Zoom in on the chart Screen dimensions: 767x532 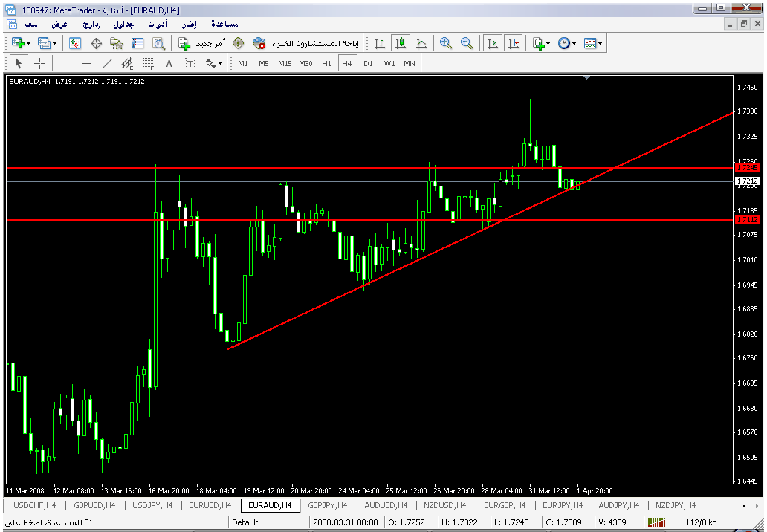(446, 44)
